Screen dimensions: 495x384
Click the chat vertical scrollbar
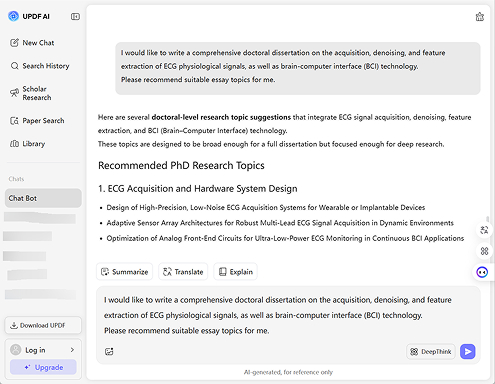[x=488, y=219]
